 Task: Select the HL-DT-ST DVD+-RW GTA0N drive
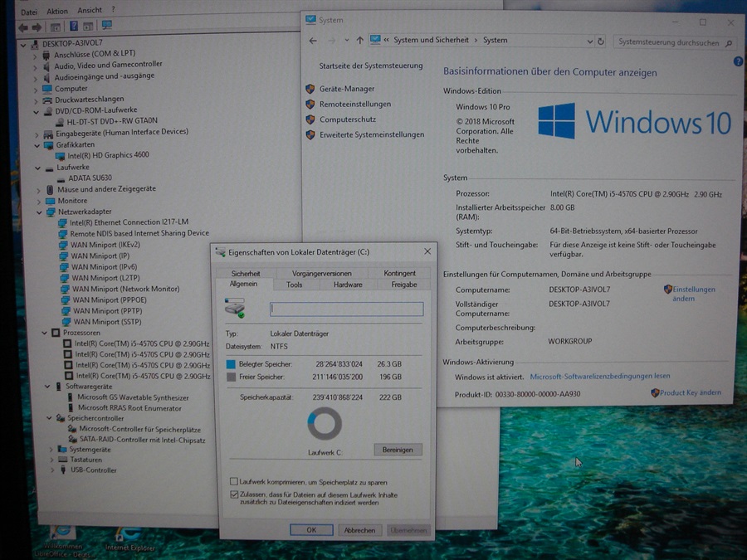112,121
